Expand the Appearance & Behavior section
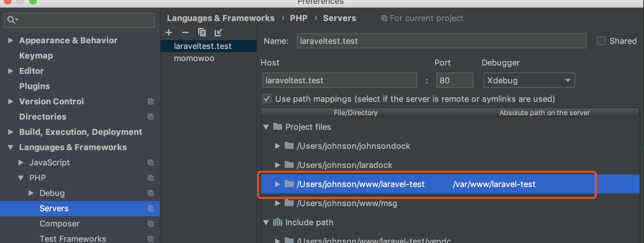 11,40
